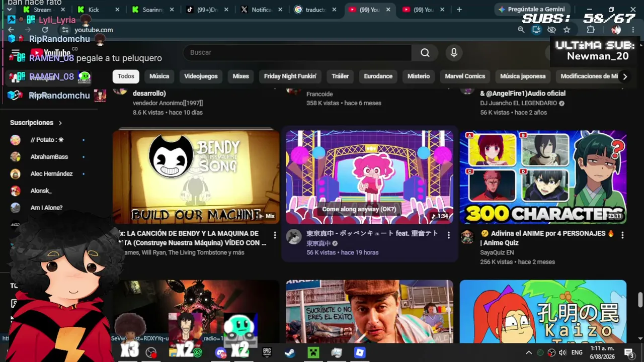This screenshot has width=644, height=362.
Task: Show more category chips with the right arrow
Action: point(625,76)
